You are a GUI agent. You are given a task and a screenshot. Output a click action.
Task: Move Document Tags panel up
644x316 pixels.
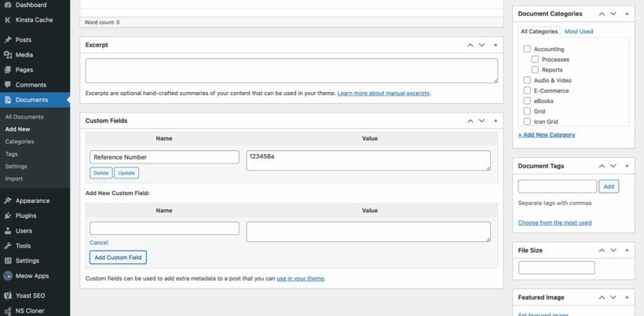click(602, 166)
